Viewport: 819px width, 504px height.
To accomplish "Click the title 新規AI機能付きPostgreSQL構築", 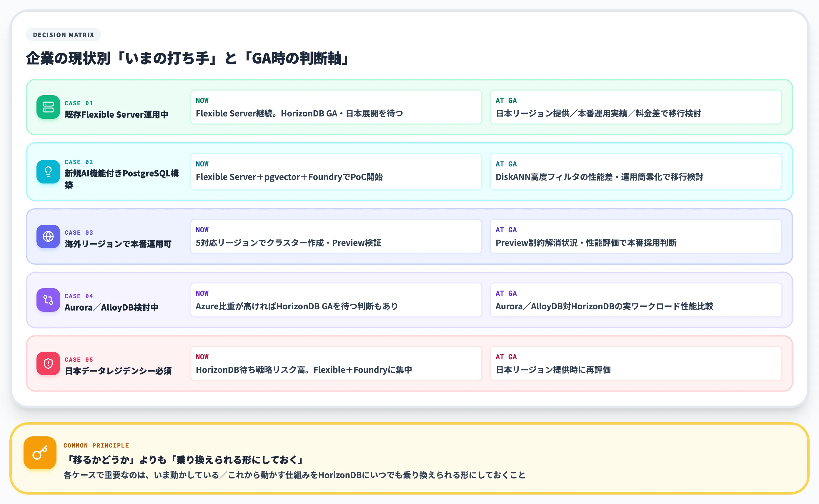I will pyautogui.click(x=122, y=179).
